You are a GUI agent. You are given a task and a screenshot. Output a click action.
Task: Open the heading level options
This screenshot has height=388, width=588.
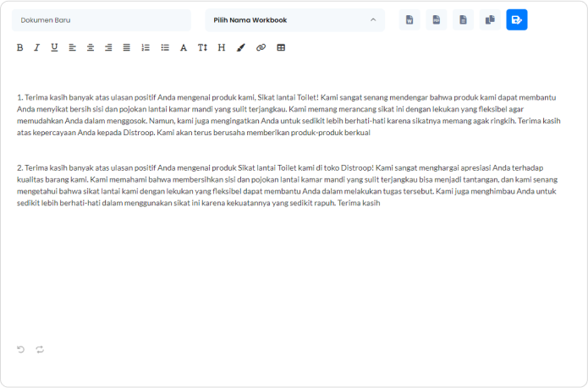[x=221, y=47]
